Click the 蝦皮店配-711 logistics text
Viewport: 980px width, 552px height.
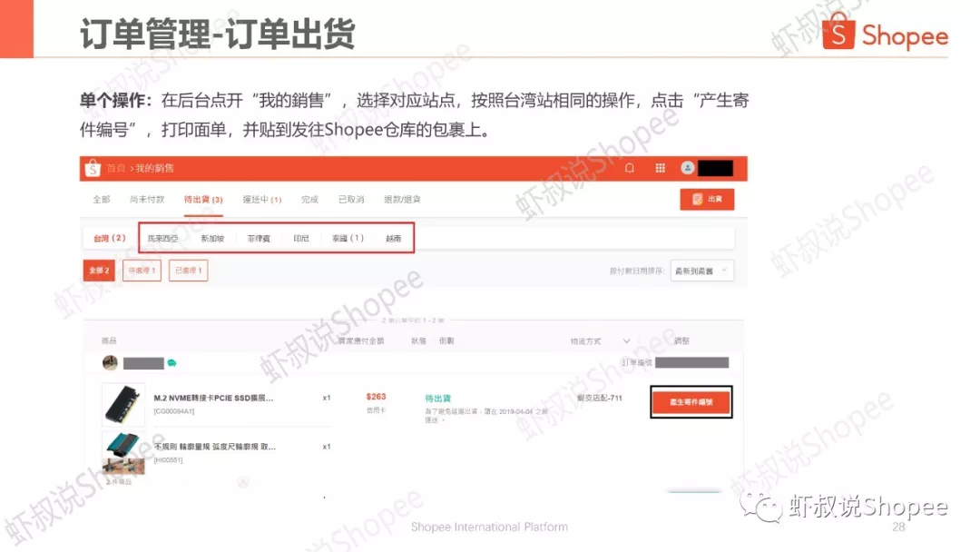pyautogui.click(x=600, y=398)
